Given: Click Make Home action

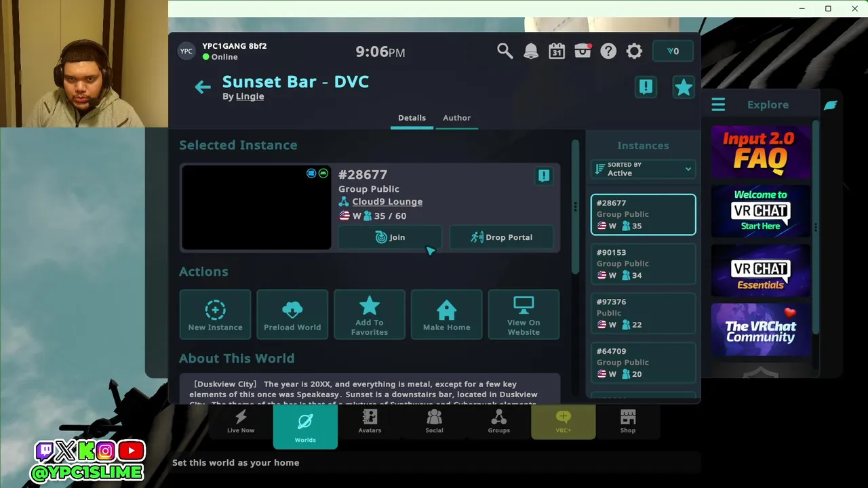Looking at the screenshot, I should click(x=446, y=314).
